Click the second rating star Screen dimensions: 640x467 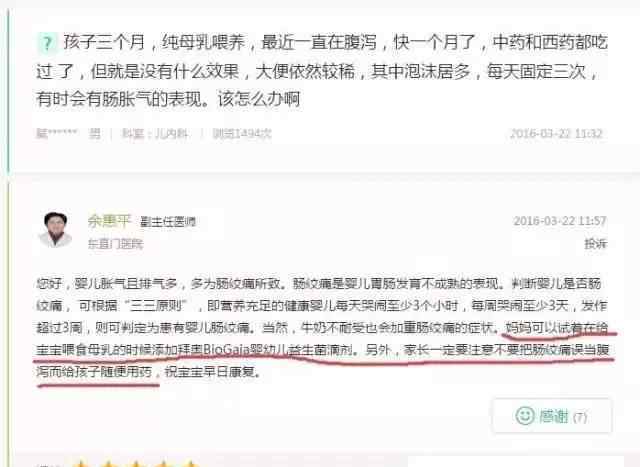coord(109,464)
